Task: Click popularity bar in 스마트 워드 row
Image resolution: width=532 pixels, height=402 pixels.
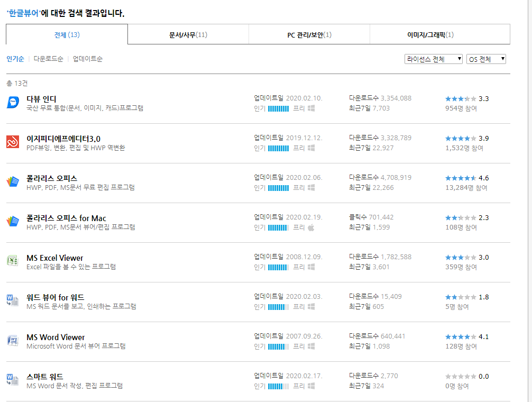Action: point(278,386)
